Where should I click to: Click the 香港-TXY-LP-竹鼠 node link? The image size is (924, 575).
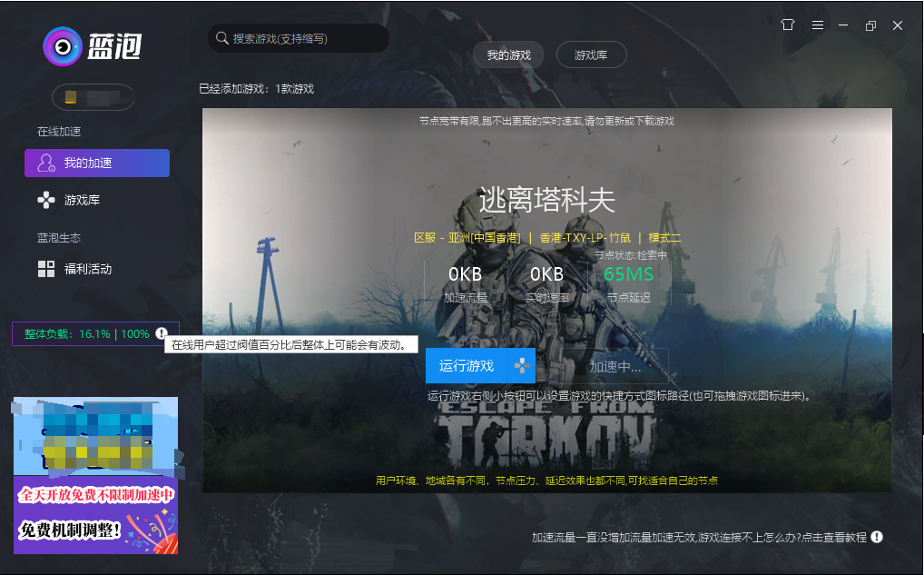pyautogui.click(x=585, y=238)
